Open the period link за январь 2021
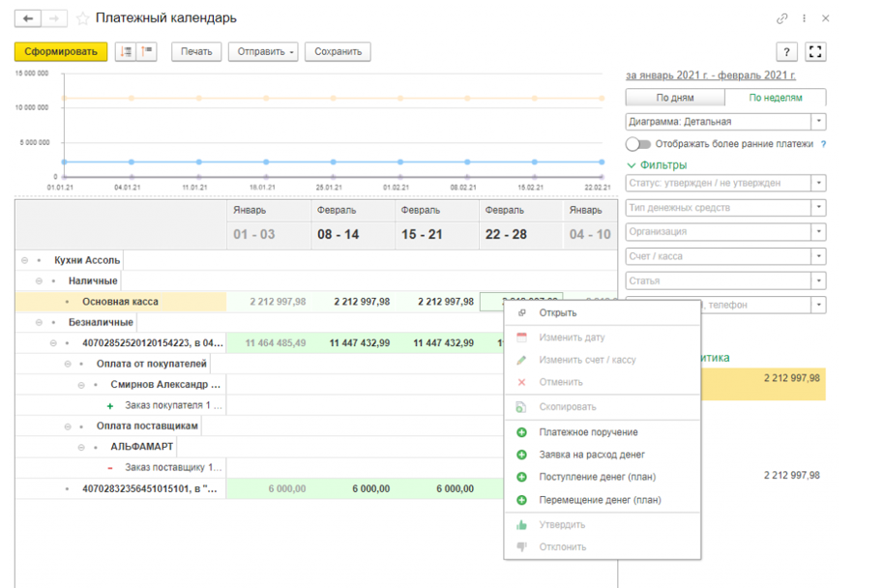 [x=711, y=74]
